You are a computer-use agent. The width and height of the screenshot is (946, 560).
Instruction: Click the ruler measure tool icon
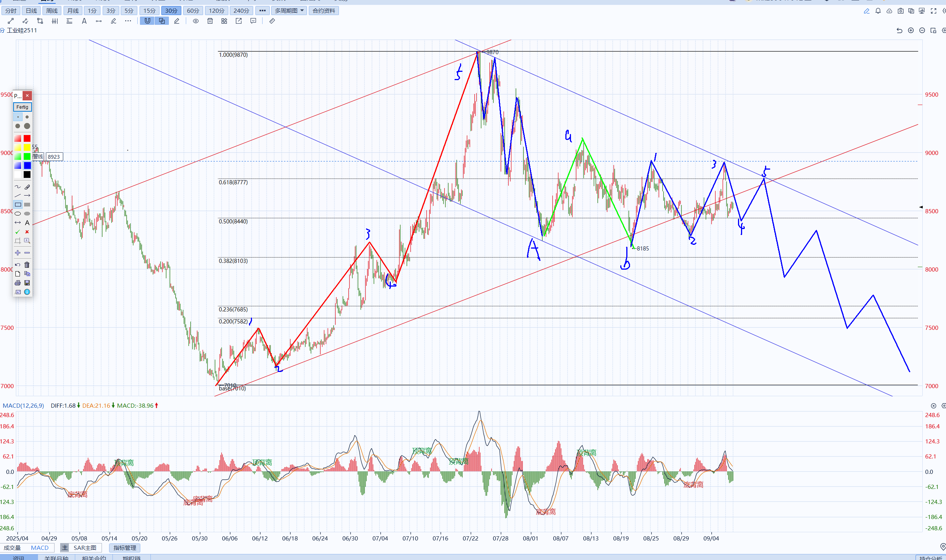272,21
